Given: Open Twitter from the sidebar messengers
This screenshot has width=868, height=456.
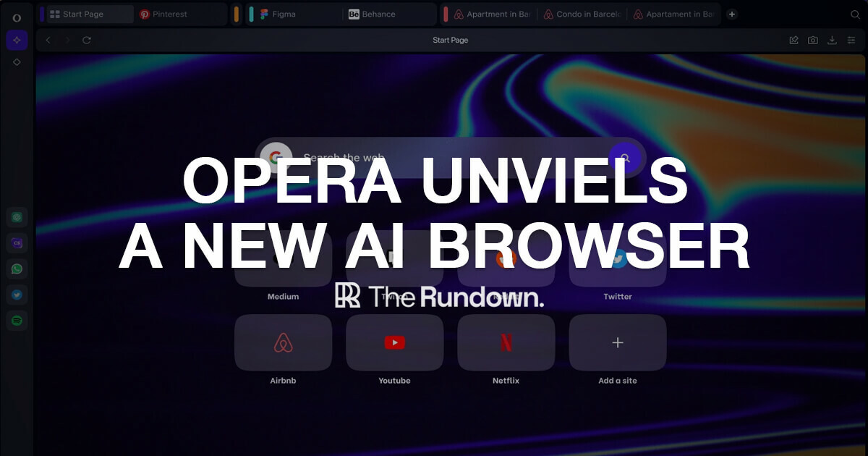Looking at the screenshot, I should coord(17,295).
